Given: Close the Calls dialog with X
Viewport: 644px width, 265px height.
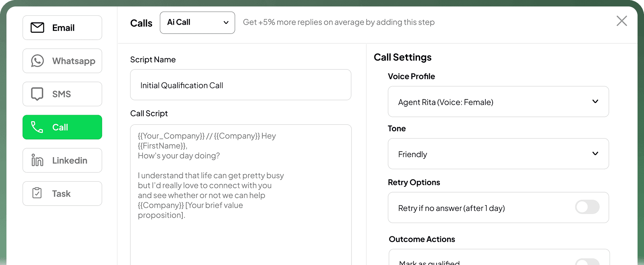Looking at the screenshot, I should pos(621,21).
